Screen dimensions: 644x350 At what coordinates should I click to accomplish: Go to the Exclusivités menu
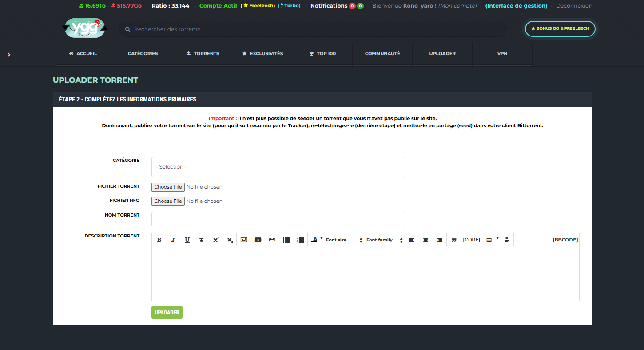coord(262,53)
